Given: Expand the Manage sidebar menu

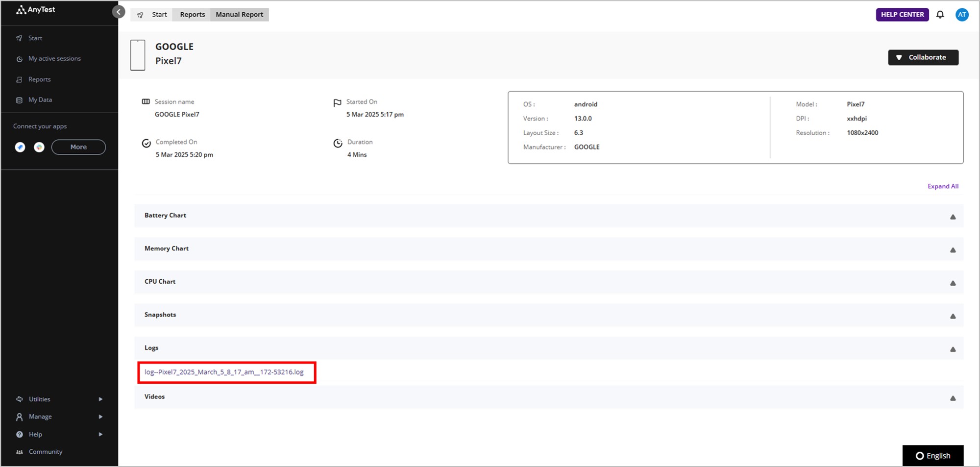Looking at the screenshot, I should [x=59, y=417].
